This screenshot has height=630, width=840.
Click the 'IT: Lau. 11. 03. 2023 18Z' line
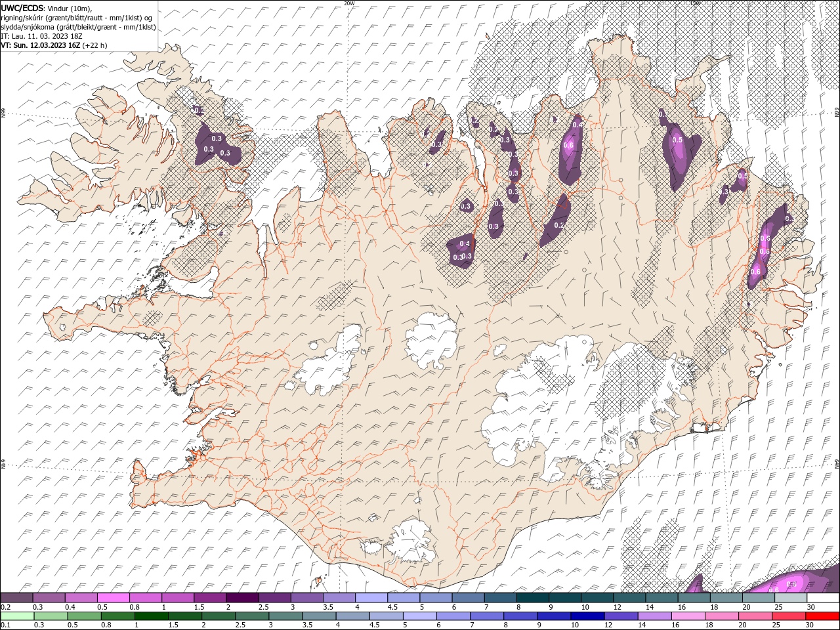pyautogui.click(x=40, y=36)
